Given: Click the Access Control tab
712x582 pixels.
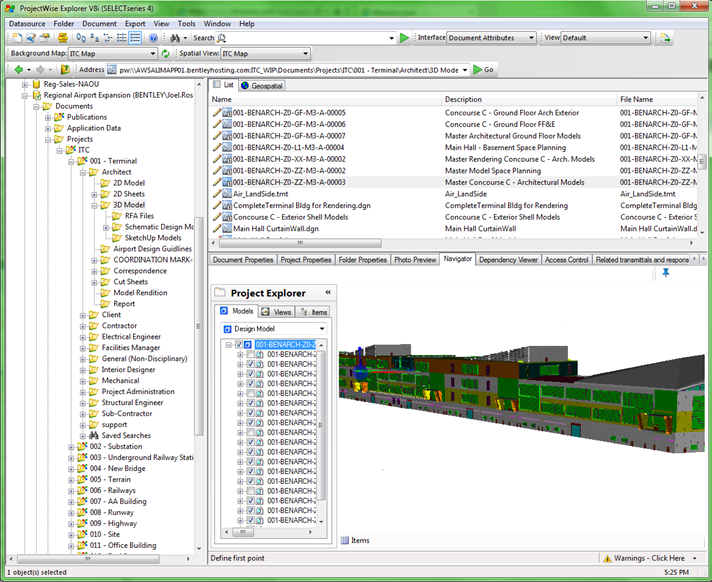Looking at the screenshot, I should click(x=566, y=260).
